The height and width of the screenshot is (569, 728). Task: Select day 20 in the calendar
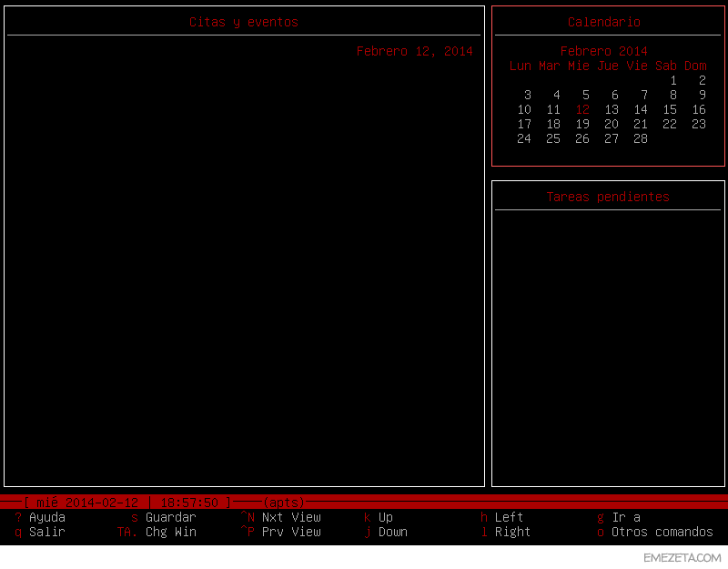click(612, 124)
